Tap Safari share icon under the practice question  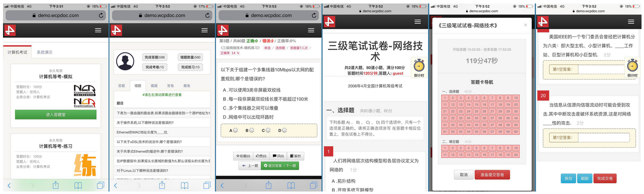269,185
